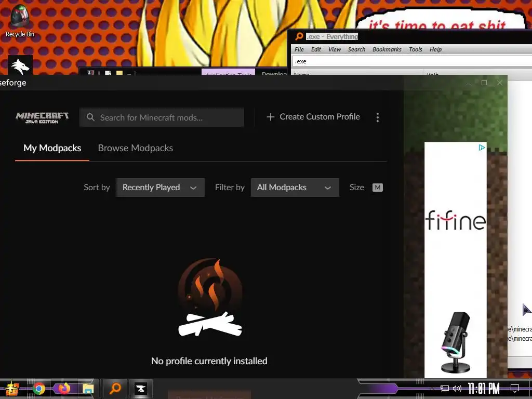Screen dimensions: 532x399
Task: Open the three-dot more options menu
Action: point(378,117)
